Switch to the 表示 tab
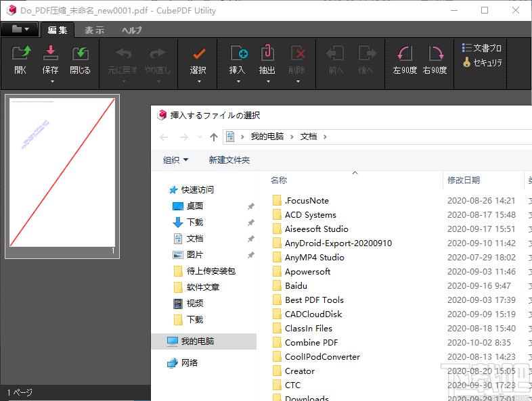This screenshot has width=532, height=401. pos(94,30)
